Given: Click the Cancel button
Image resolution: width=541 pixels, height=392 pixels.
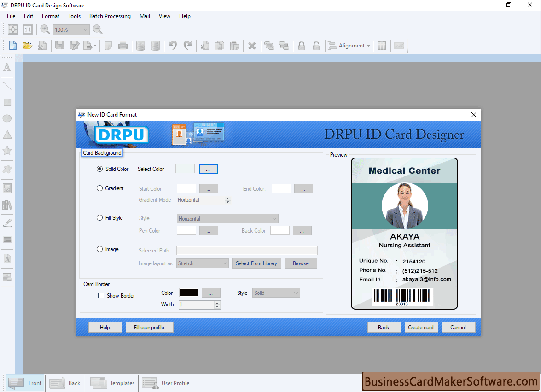Looking at the screenshot, I should [x=458, y=328].
